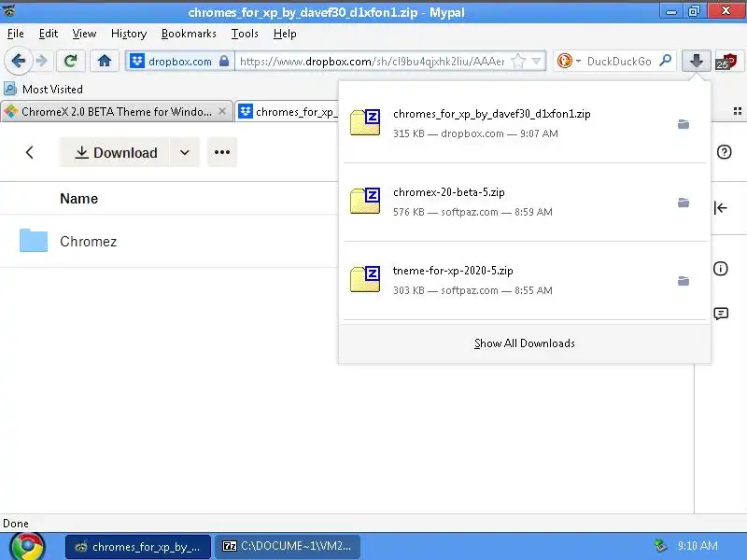Open the File menu
Image resolution: width=747 pixels, height=560 pixels.
coord(16,34)
